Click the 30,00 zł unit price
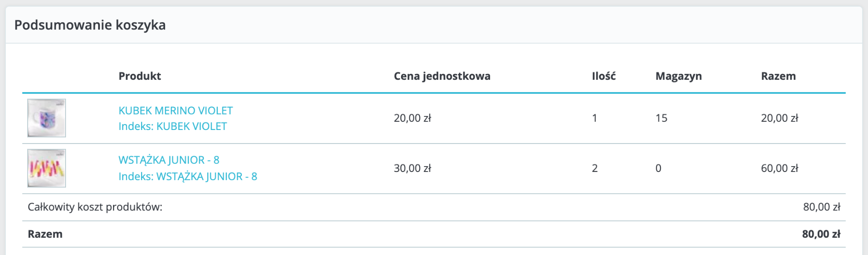This screenshot has height=255, width=868. point(412,168)
